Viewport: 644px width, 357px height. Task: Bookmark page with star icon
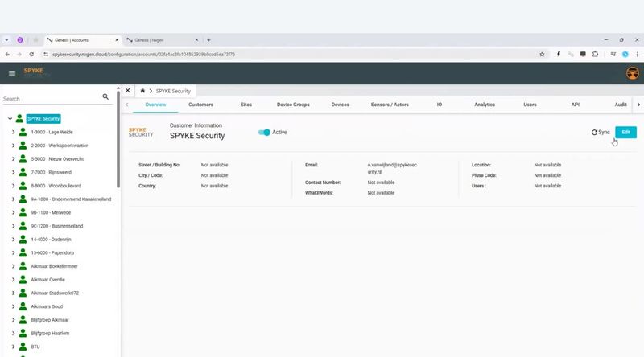point(542,54)
